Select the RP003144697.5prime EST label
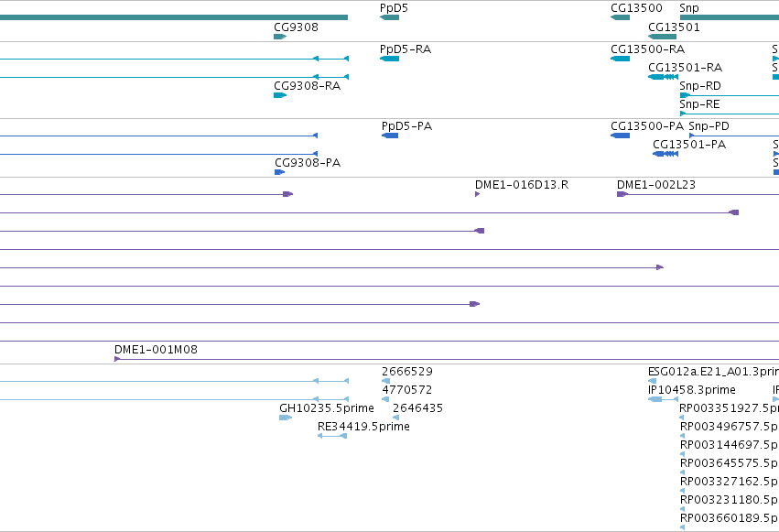 click(x=730, y=445)
